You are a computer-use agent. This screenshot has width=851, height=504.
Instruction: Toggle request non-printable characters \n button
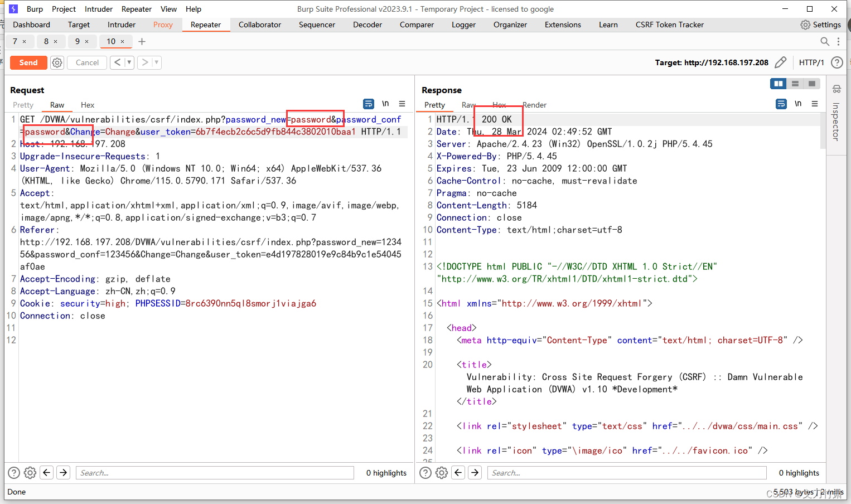click(385, 104)
